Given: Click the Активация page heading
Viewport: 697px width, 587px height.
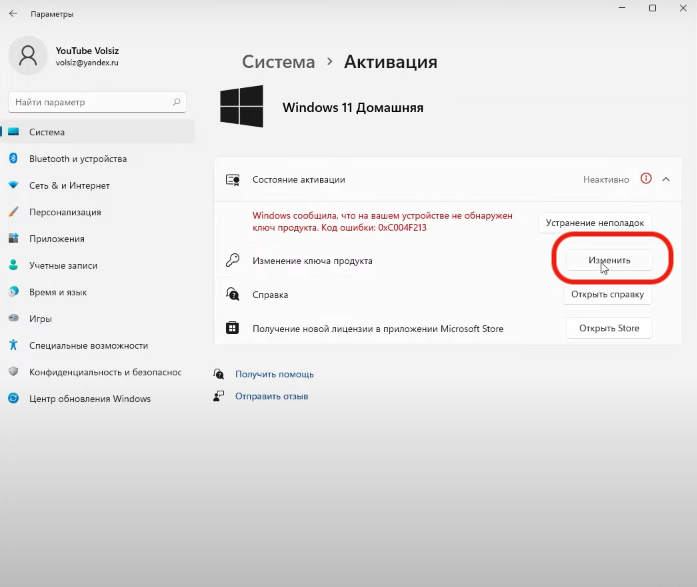Looking at the screenshot, I should (x=391, y=62).
